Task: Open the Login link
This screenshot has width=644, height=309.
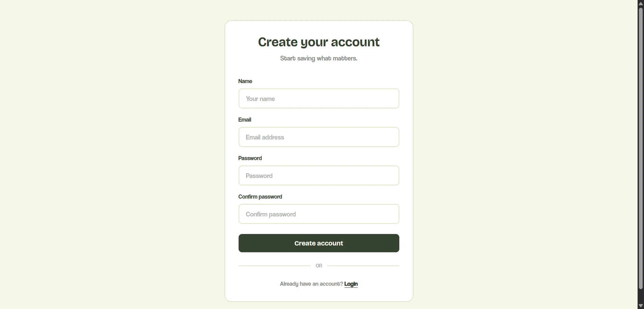Action: pos(351,284)
